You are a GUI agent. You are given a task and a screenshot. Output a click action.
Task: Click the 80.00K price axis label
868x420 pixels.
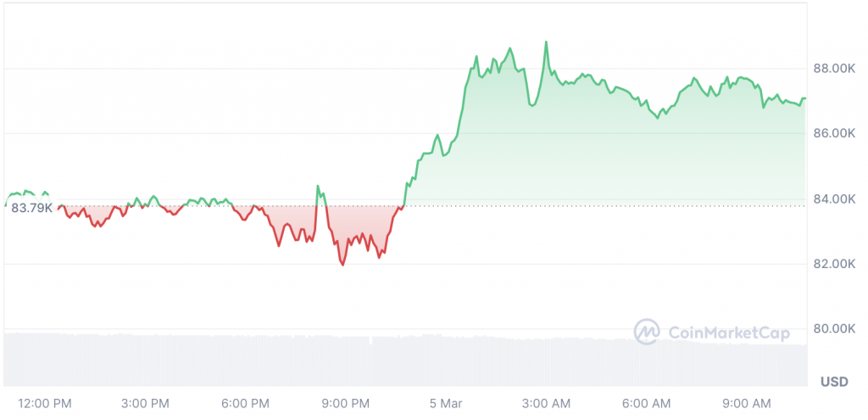pyautogui.click(x=834, y=328)
